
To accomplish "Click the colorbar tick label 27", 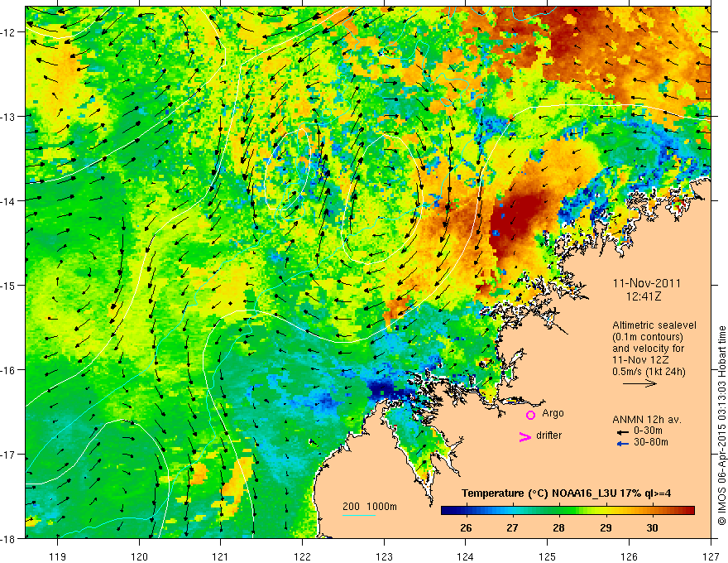I will (x=512, y=528).
